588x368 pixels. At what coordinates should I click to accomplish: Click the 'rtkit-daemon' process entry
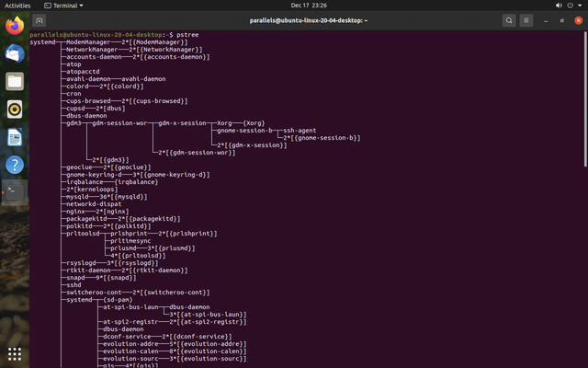click(88, 270)
